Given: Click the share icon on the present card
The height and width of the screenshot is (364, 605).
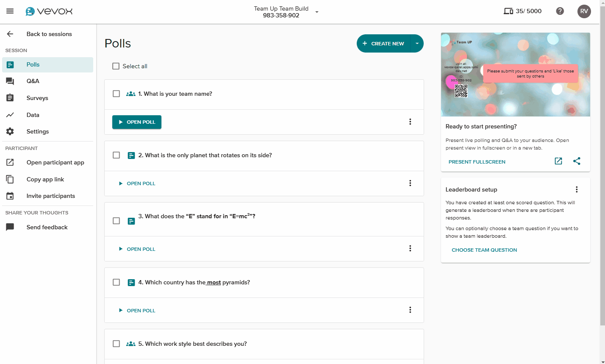Looking at the screenshot, I should [x=577, y=161].
